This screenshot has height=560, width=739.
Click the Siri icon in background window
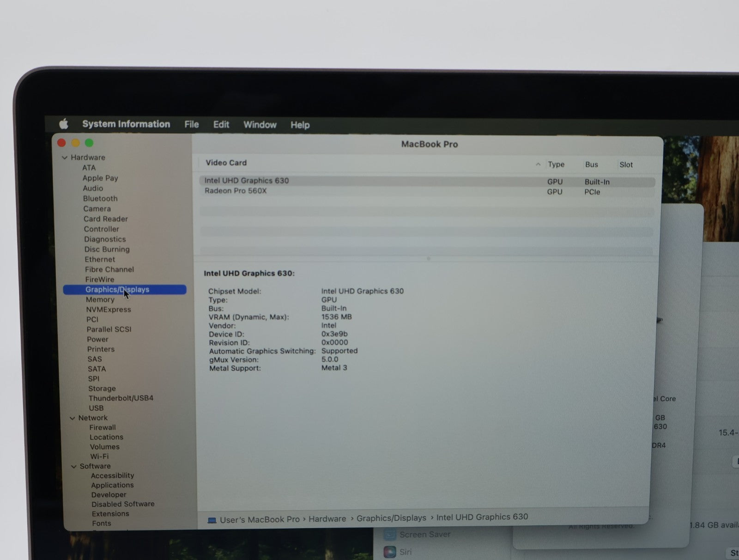390,552
